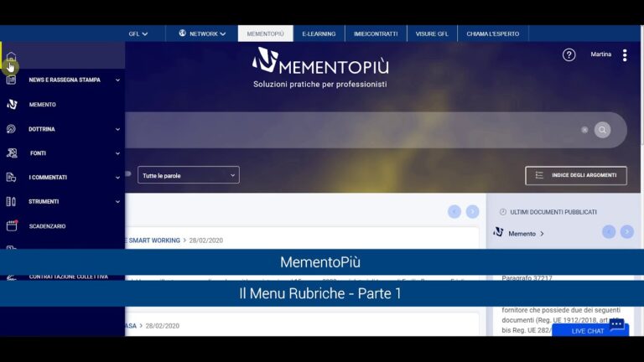The height and width of the screenshot is (362, 644).
Task: Open the help question mark icon
Action: coord(569,55)
